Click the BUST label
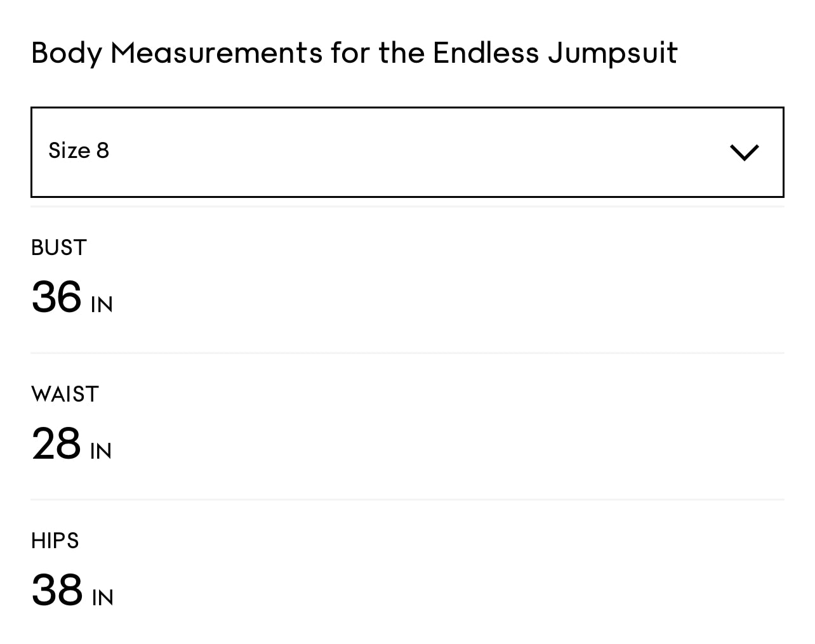This screenshot has width=815, height=644. point(58,247)
